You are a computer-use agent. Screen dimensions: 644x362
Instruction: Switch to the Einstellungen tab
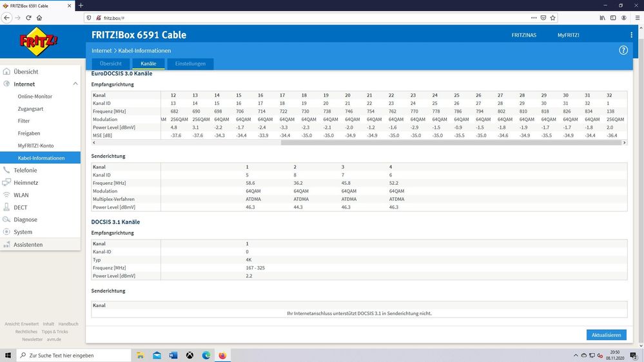(190, 64)
